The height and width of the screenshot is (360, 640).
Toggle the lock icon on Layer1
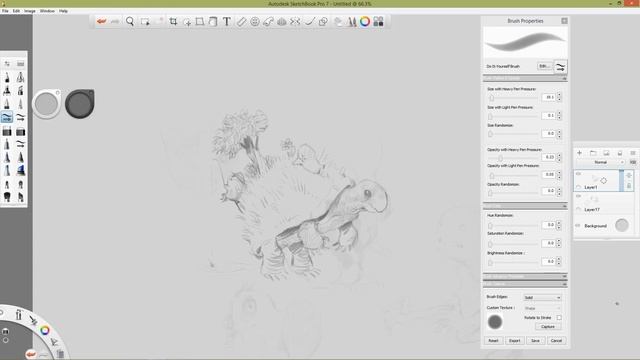(x=629, y=186)
